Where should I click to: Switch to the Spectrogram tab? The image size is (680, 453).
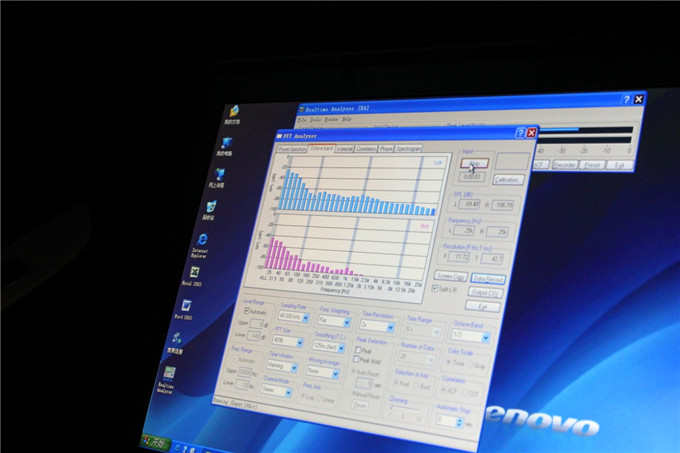coord(408,149)
